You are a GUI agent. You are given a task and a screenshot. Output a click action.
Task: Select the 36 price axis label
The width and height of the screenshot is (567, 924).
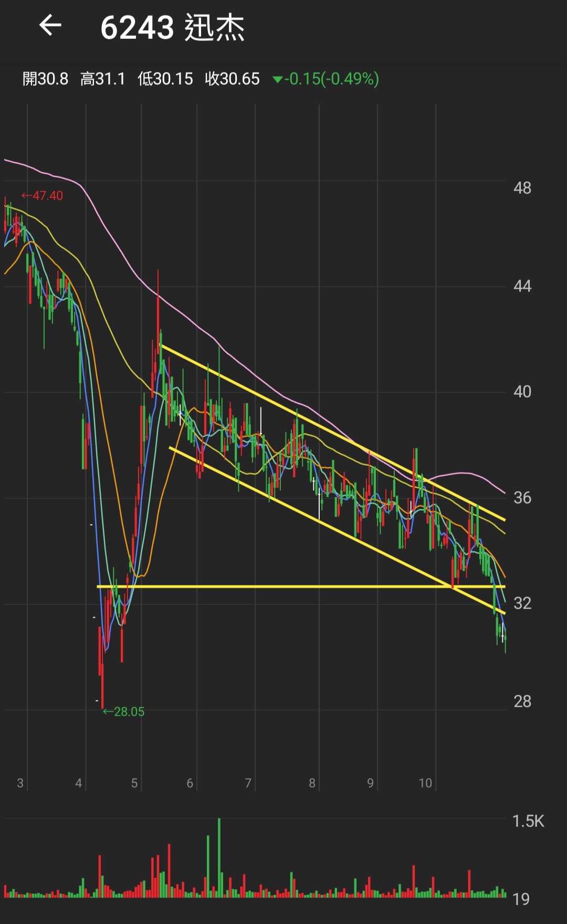tap(522, 498)
